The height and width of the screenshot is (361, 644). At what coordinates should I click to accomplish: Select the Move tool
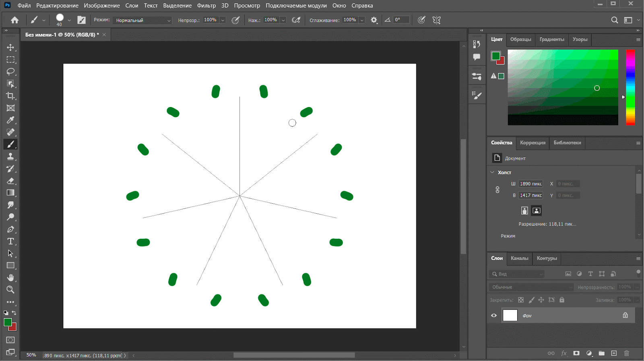10,47
